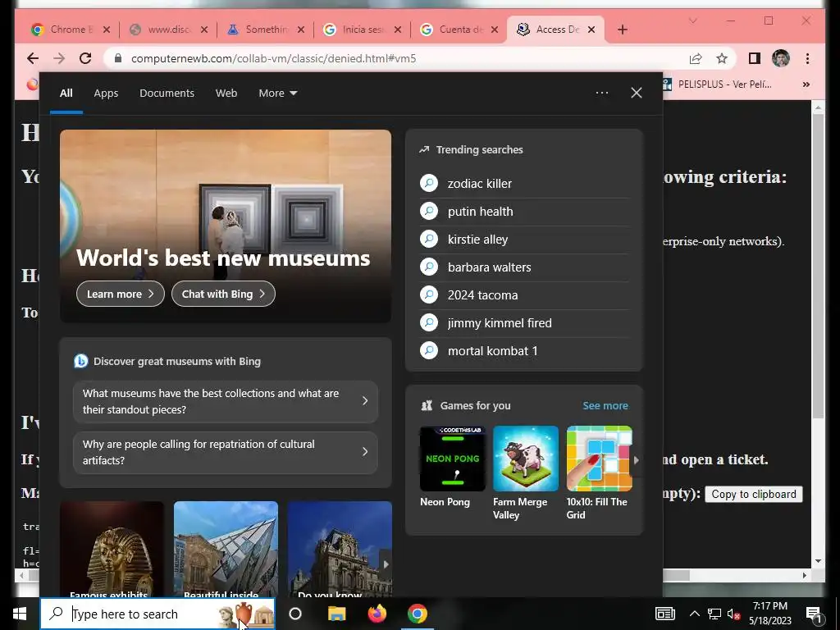The width and height of the screenshot is (840, 630).
Task: Switch to the Apps search tab
Action: tap(106, 94)
